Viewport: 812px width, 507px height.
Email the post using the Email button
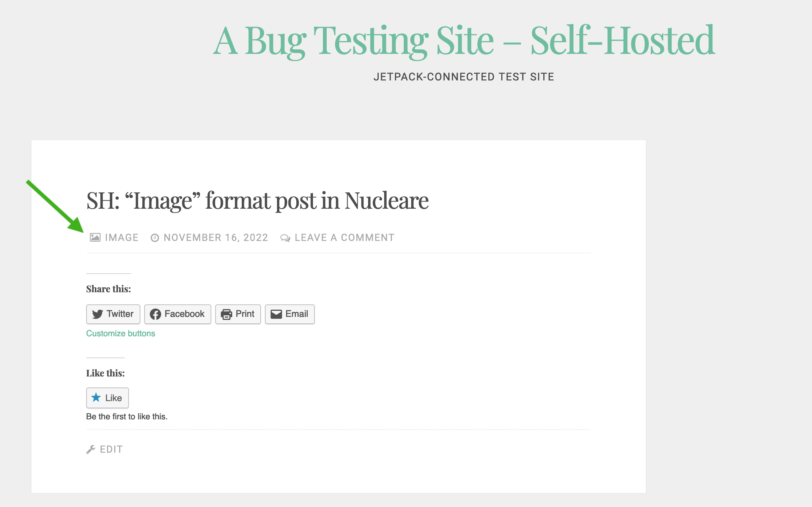[x=290, y=314]
